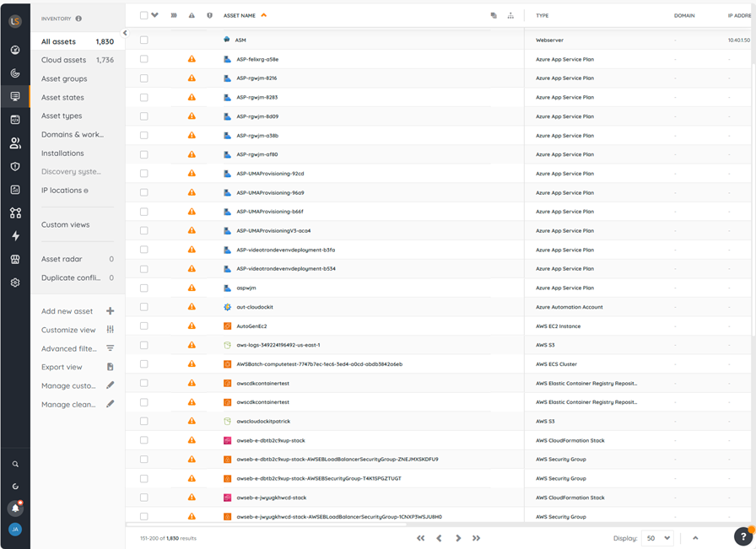The width and height of the screenshot is (756, 549).
Task: Tick the checkbox for awseb-e-jwyugkhwcd-stack row
Action: click(143, 498)
